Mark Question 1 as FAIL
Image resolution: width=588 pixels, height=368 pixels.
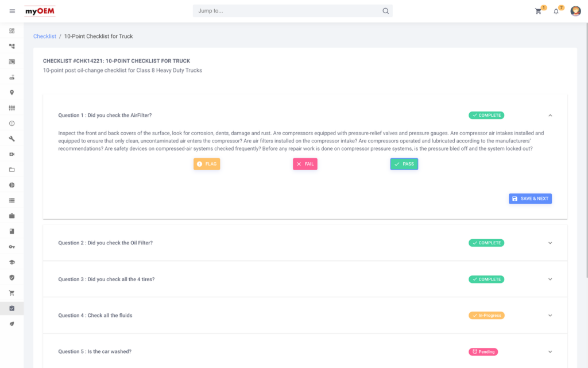[x=305, y=164]
